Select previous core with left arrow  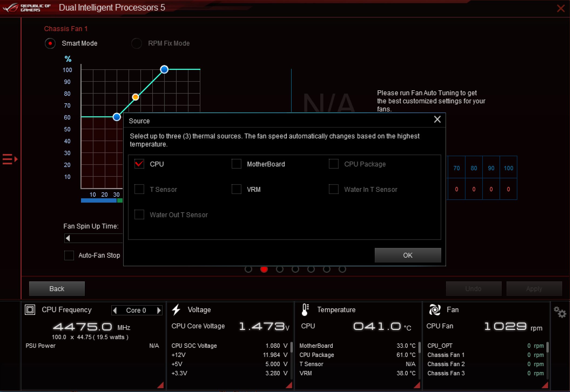pos(115,310)
